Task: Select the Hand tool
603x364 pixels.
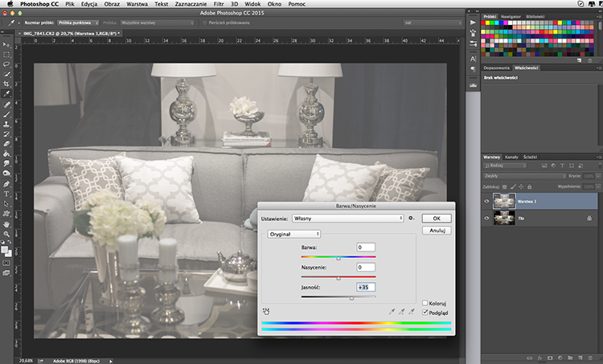Action: [6, 223]
